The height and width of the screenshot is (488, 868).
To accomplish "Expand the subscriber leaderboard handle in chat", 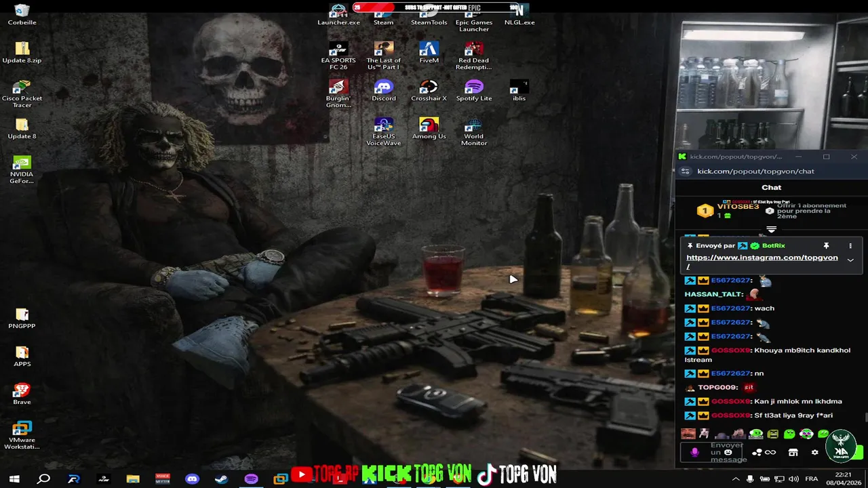I will point(771,230).
